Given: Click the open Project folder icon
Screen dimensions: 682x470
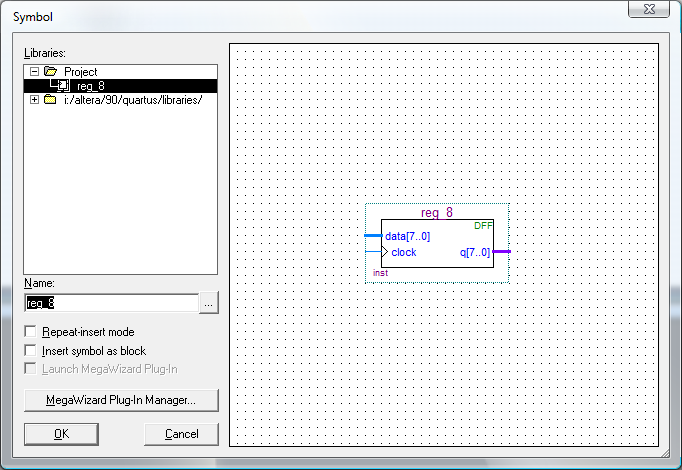Looking at the screenshot, I should coord(50,71).
